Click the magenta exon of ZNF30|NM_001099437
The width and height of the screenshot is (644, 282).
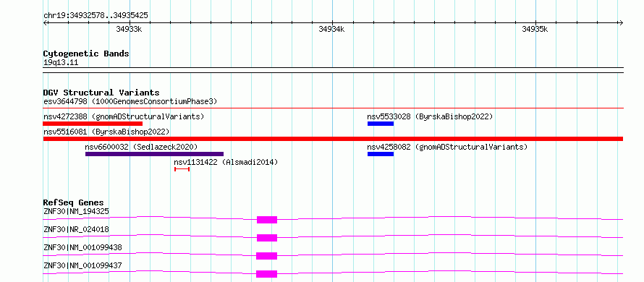click(x=266, y=274)
